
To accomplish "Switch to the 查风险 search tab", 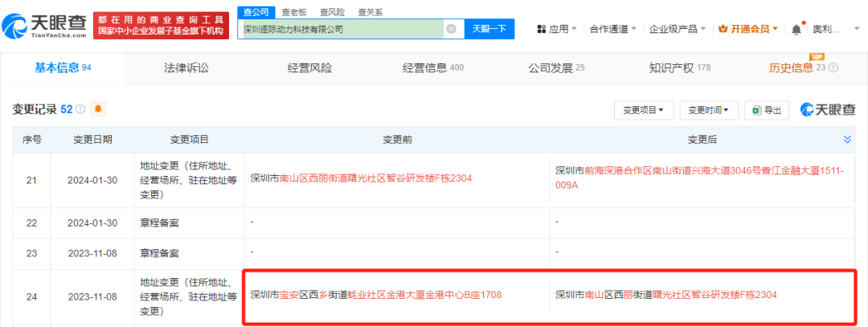I will tap(332, 11).
